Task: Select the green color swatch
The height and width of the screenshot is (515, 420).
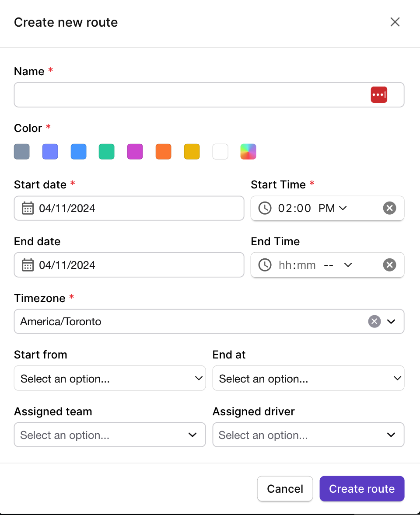Action: [106, 152]
